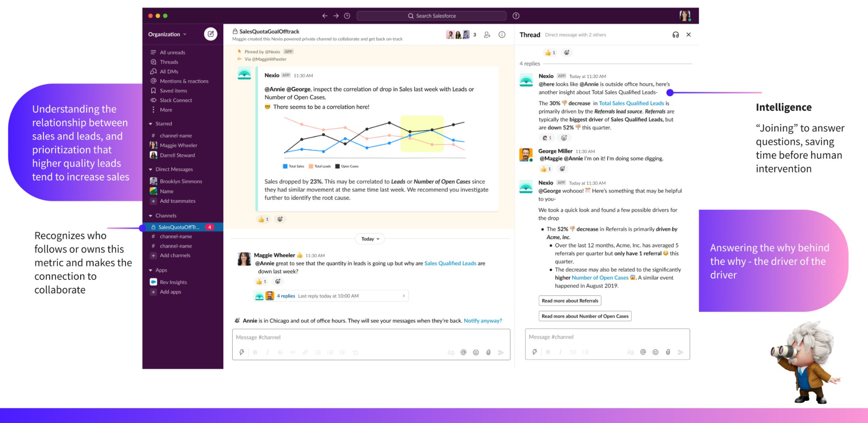Click the Open Cases black legend swatch
This screenshot has width=868, height=423.
pos(337,166)
